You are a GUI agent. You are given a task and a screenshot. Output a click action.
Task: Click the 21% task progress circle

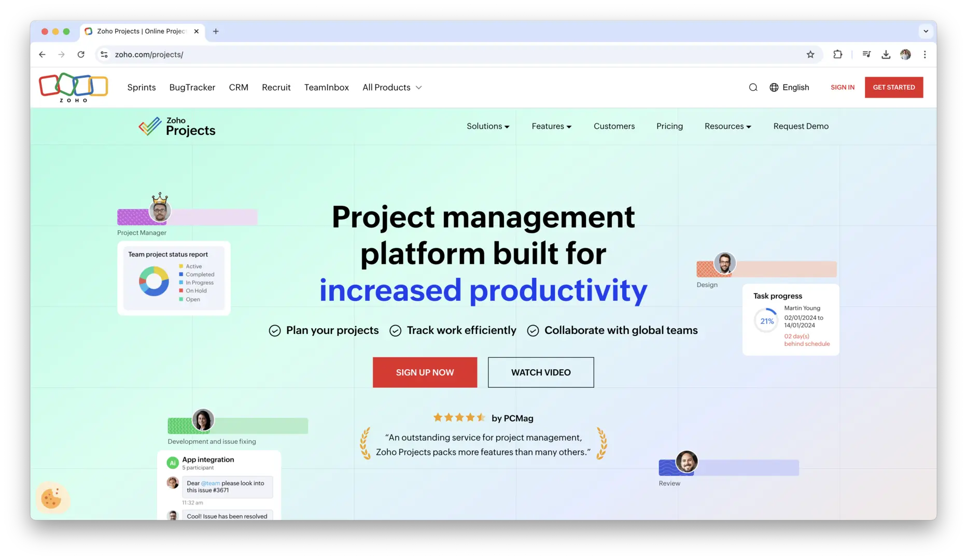tap(767, 321)
